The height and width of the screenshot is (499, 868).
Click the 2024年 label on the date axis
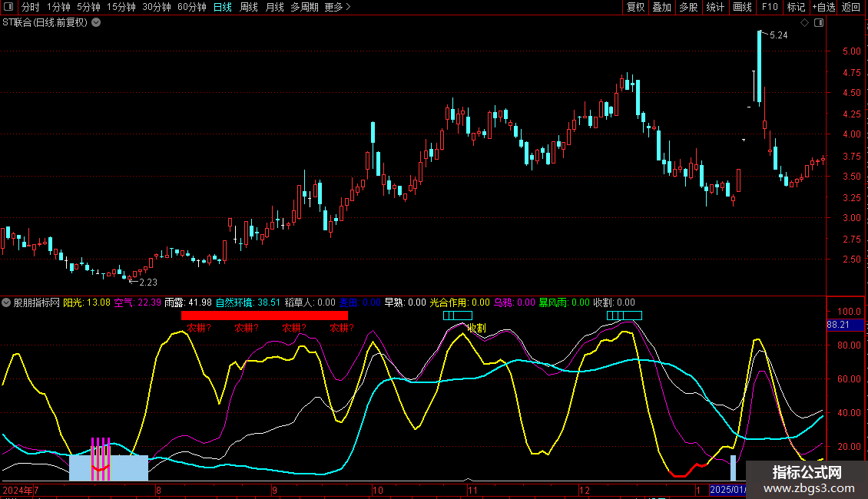click(x=18, y=490)
